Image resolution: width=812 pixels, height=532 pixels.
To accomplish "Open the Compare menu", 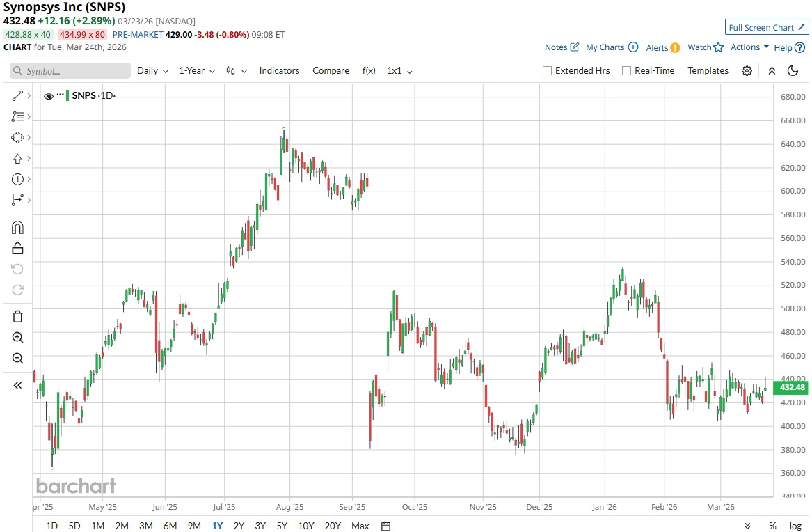I will [331, 71].
